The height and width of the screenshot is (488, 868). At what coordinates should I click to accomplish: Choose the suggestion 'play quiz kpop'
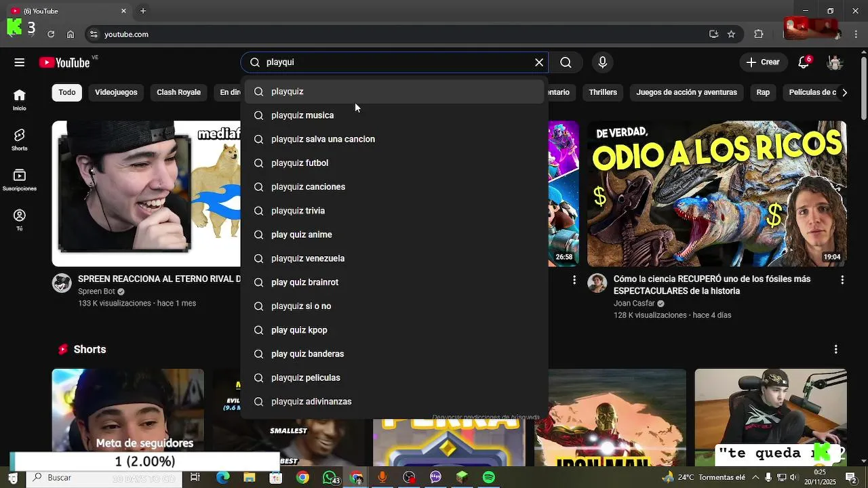coord(395,330)
